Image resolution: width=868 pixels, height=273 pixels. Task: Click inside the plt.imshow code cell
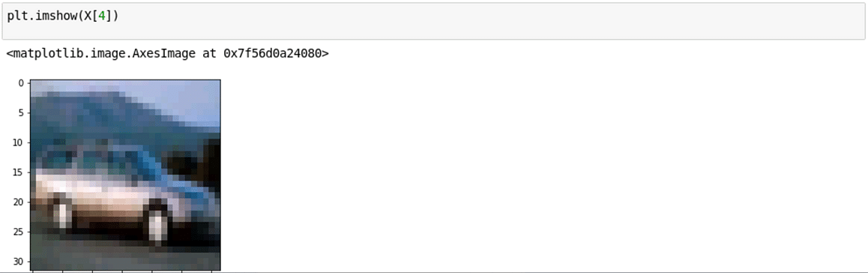(433, 21)
